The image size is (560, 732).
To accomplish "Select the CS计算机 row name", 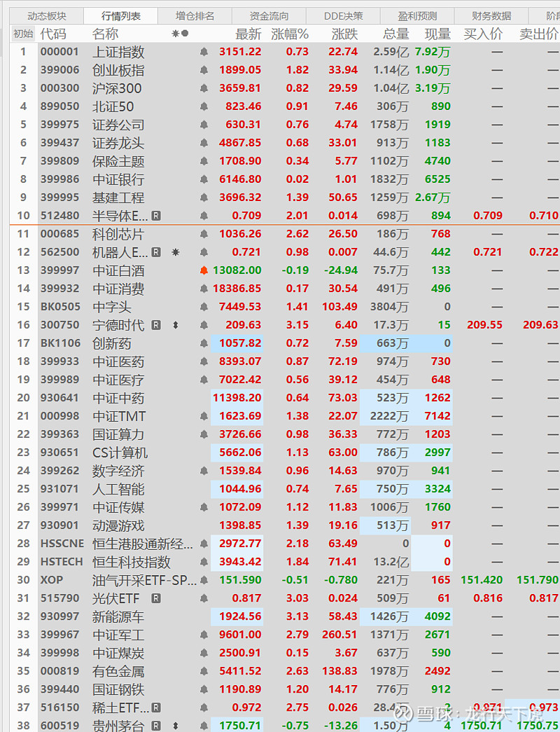I will click(120, 453).
